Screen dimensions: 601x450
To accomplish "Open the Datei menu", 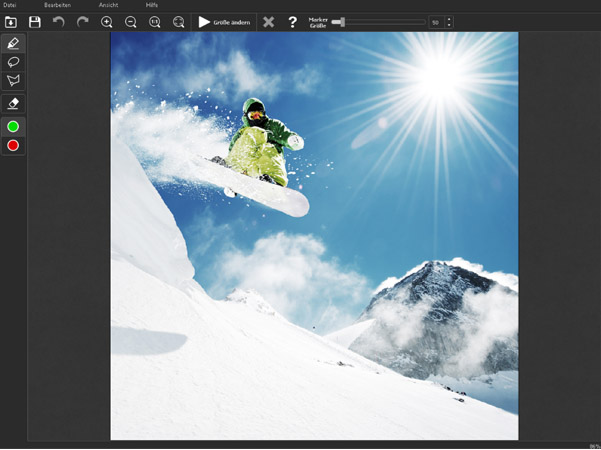I will click(10, 5).
